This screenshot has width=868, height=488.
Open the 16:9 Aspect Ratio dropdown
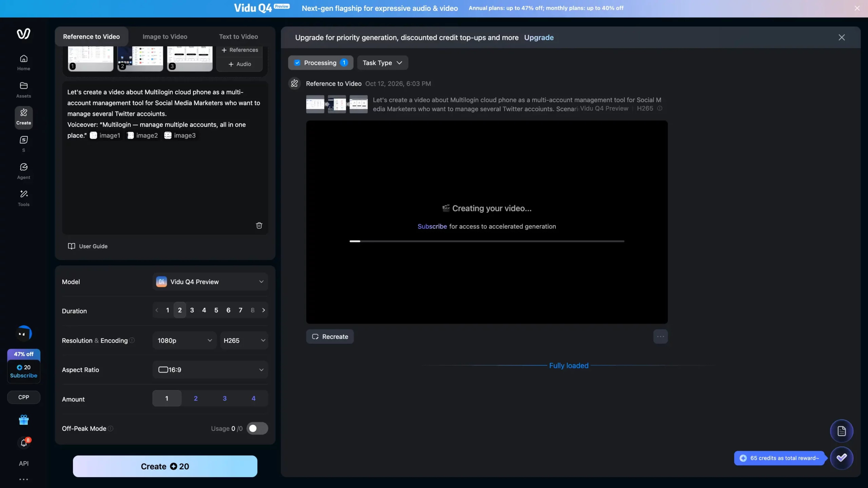(x=210, y=369)
